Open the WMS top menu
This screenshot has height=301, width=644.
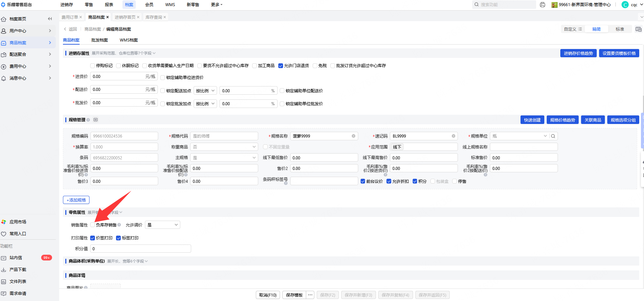click(x=170, y=5)
